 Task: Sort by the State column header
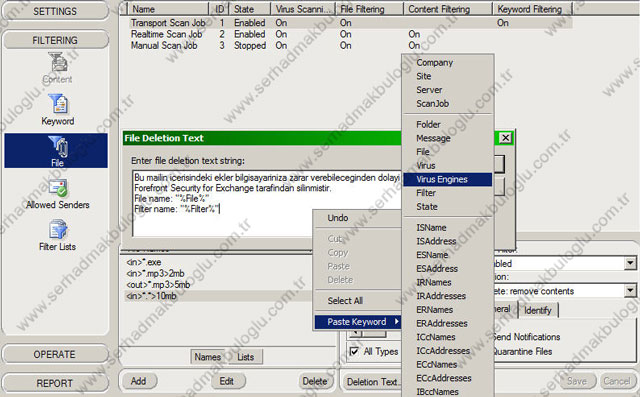pos(249,9)
